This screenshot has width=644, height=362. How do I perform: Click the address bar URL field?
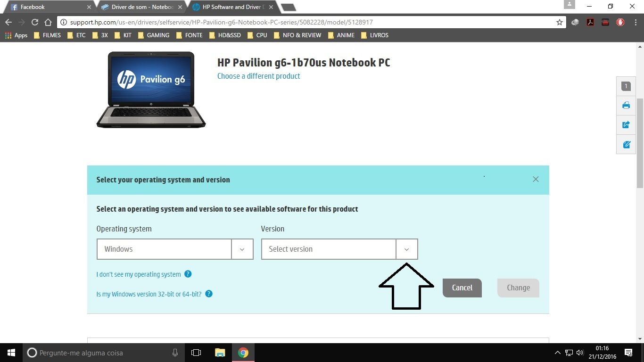coord(311,22)
